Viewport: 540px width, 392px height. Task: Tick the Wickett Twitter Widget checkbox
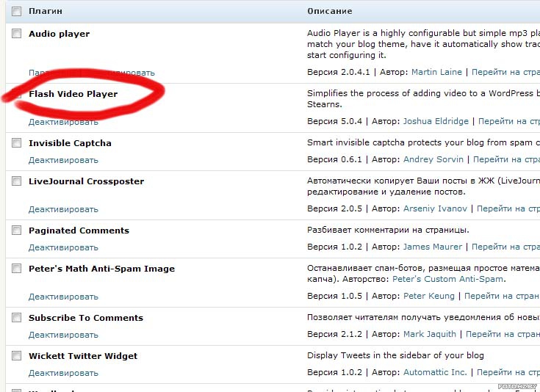click(16, 356)
